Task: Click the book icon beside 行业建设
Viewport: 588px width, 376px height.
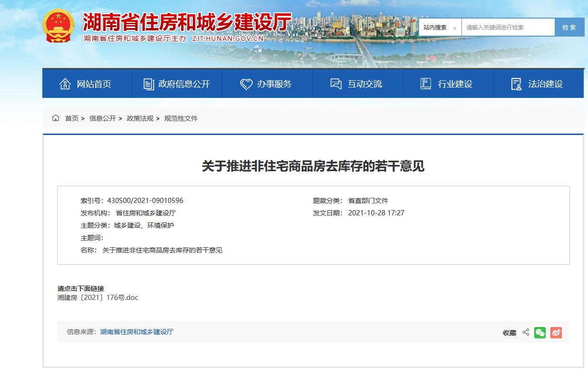Action: (425, 84)
